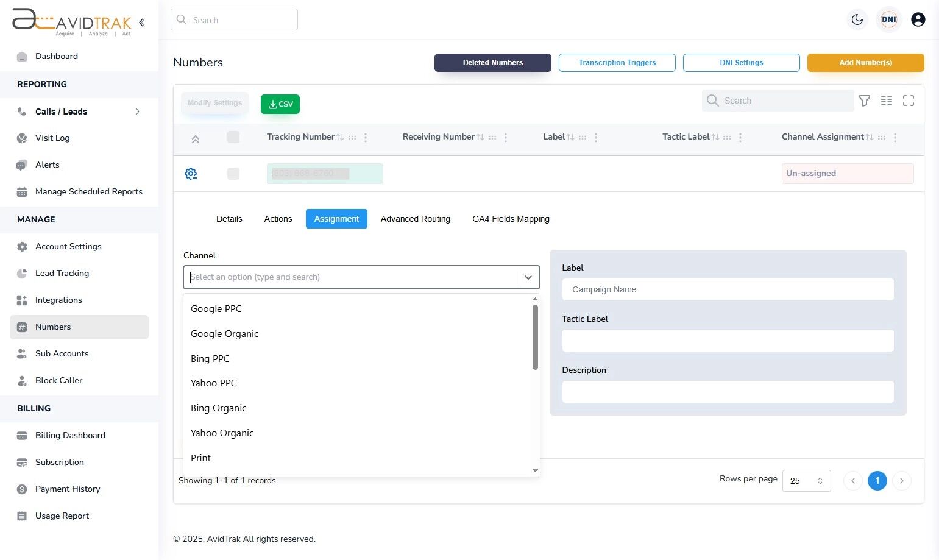Viewport: 939px width, 560px height.
Task: Focus the Tactic Label input field
Action: 728,341
